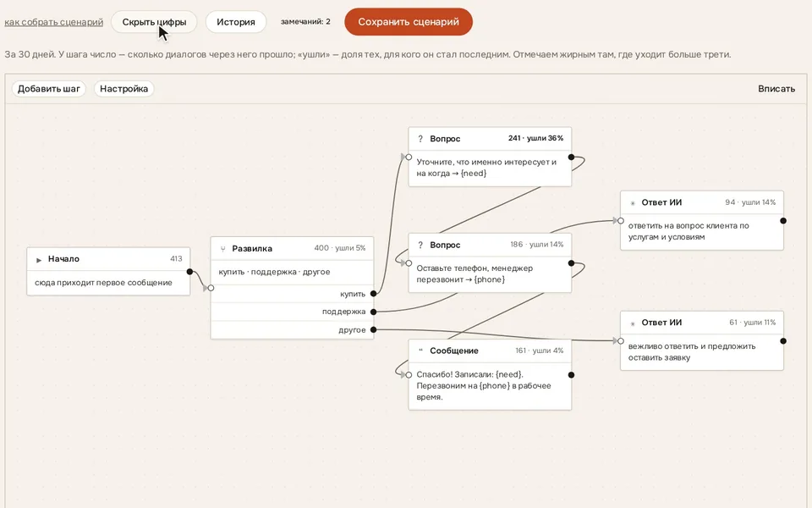Image resolution: width=812 pixels, height=508 pixels.
Task: Click the input port of the Вопрос {need} node
Action: 409,157
